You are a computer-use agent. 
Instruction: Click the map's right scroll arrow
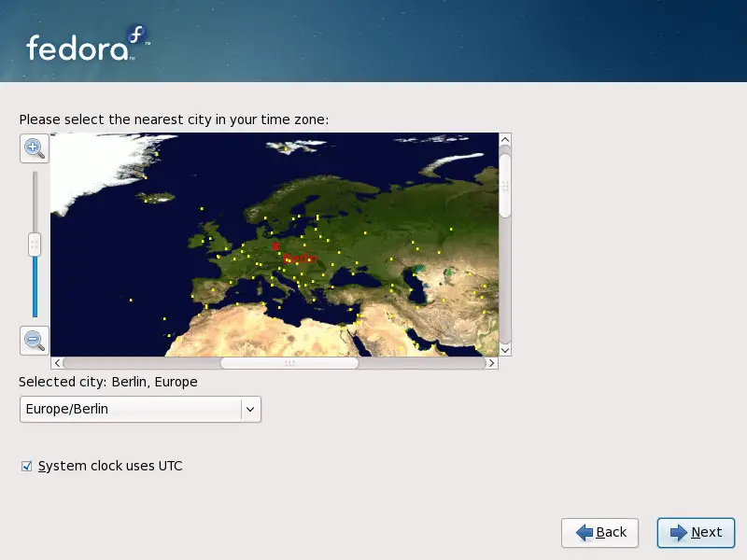click(492, 363)
